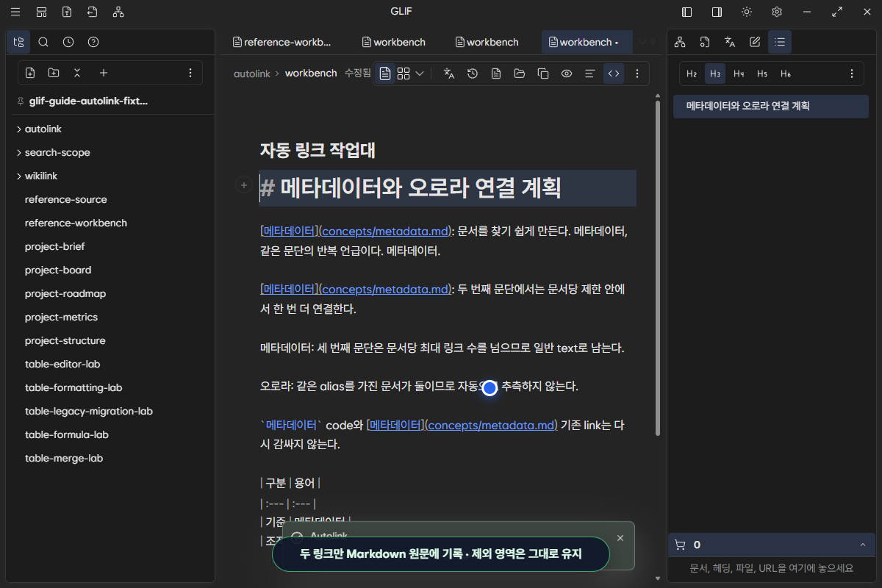
Task: Dismiss the Autolink notification
Action: coord(620,538)
